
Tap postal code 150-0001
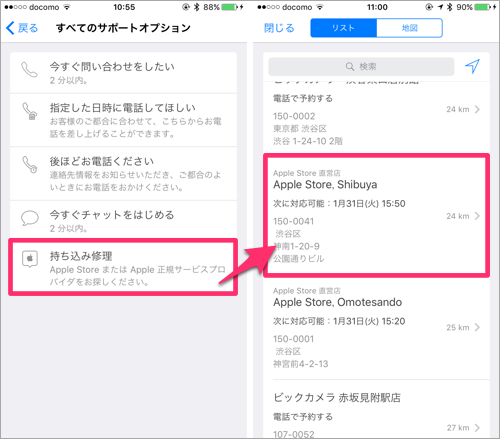(x=294, y=339)
